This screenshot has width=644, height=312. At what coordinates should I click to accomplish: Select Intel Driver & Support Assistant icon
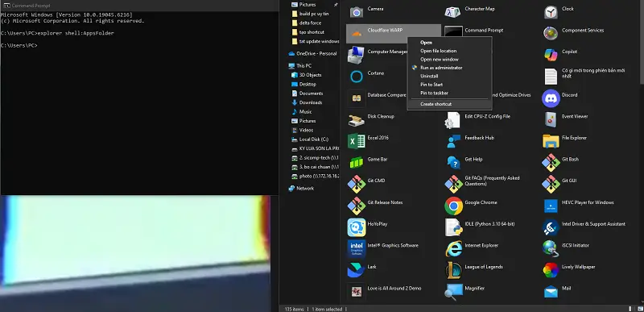point(551,227)
